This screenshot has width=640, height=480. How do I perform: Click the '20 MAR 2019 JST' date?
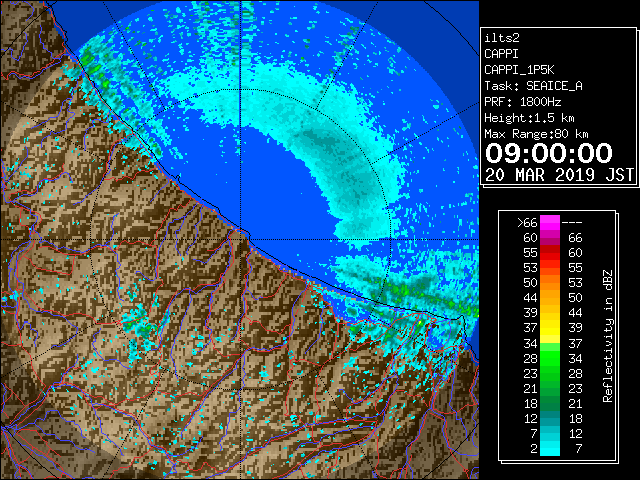click(559, 175)
